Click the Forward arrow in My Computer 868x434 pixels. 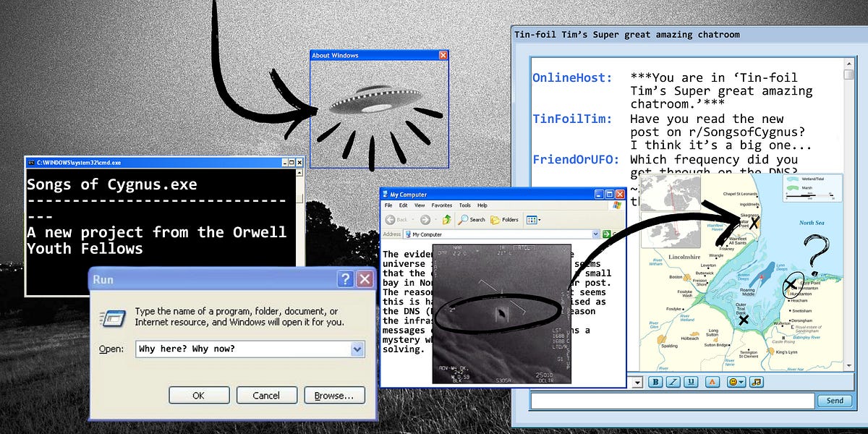[425, 220]
